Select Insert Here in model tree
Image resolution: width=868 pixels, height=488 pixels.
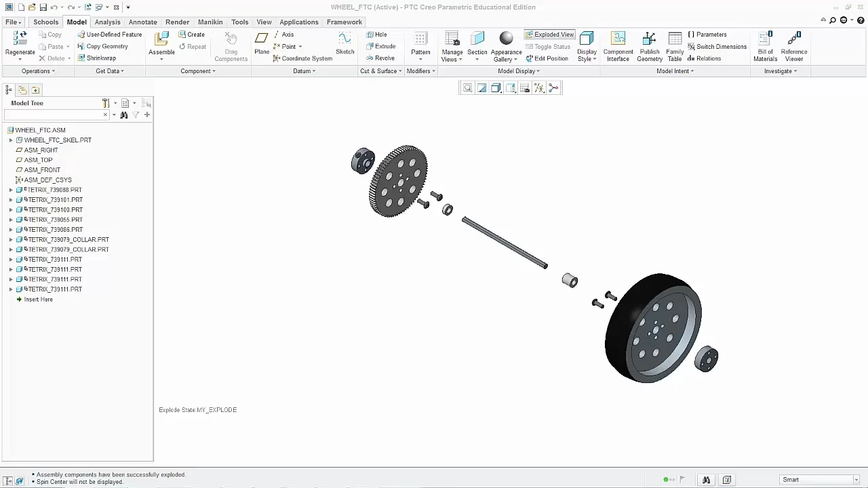tap(38, 300)
